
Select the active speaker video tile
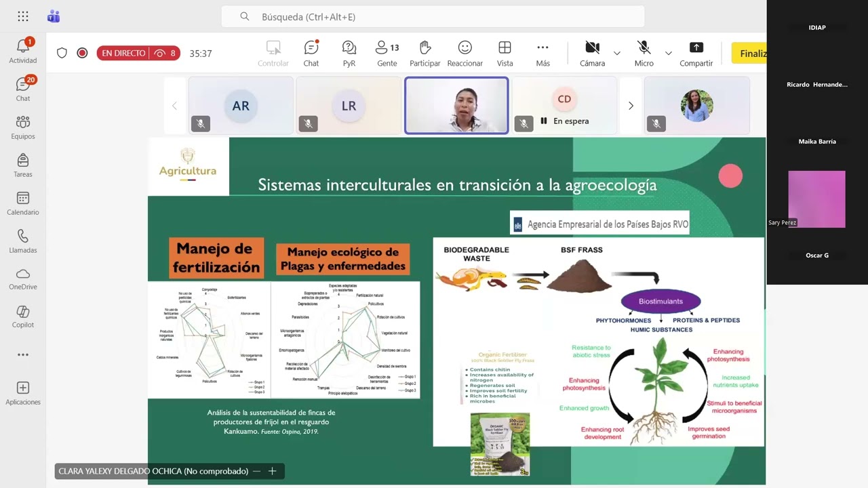tap(456, 106)
